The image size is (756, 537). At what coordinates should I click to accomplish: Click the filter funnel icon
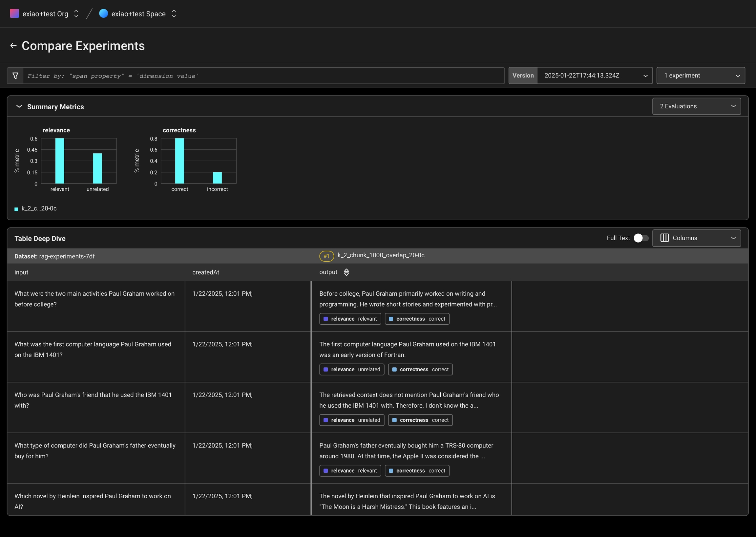click(15, 76)
